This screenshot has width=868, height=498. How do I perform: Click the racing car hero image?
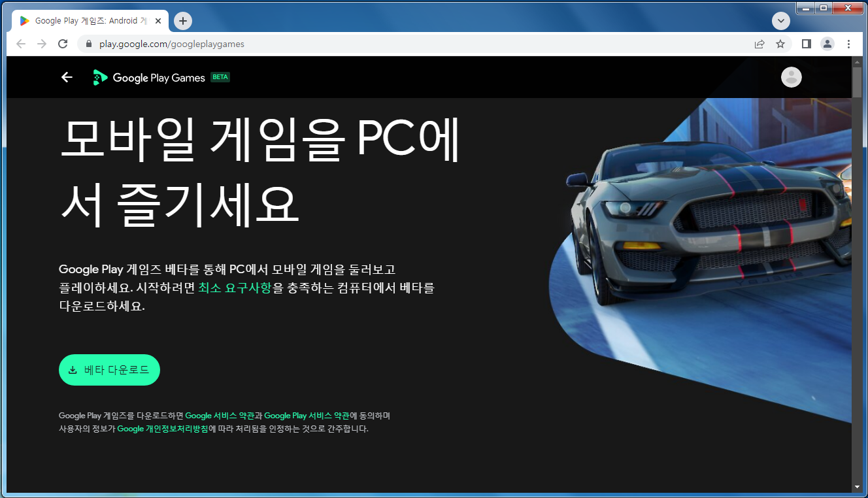[700, 261]
